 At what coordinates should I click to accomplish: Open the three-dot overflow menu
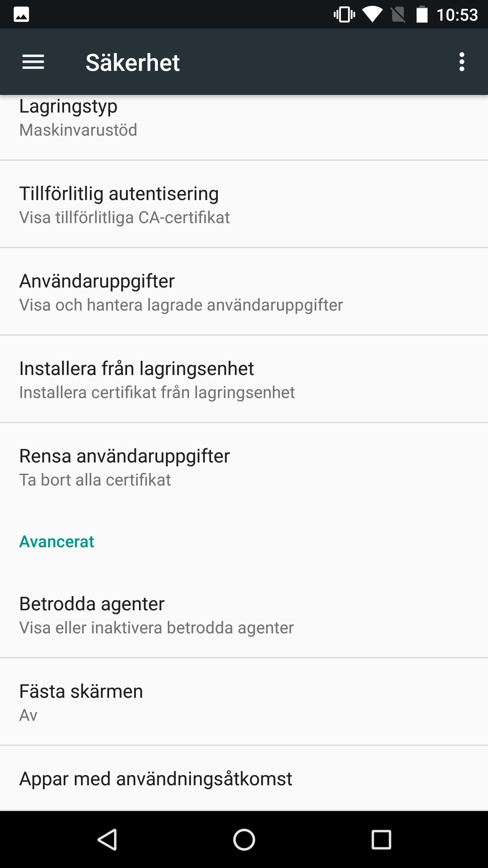click(x=462, y=62)
